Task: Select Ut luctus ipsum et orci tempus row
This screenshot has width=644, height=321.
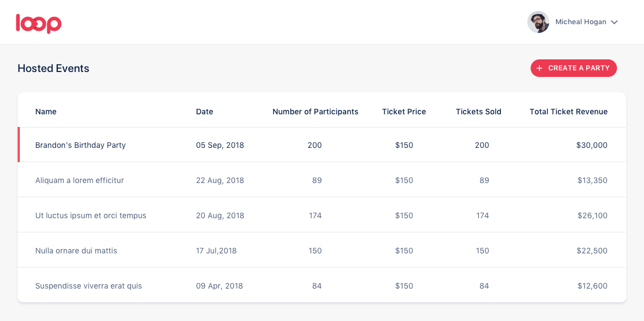Action: 322,215
